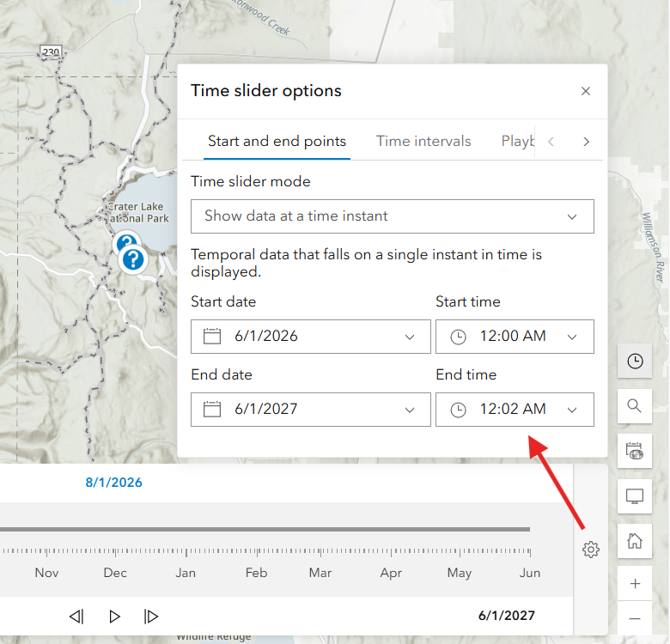Click the Nov label on the timeline
This screenshot has height=644, width=670.
tap(46, 573)
